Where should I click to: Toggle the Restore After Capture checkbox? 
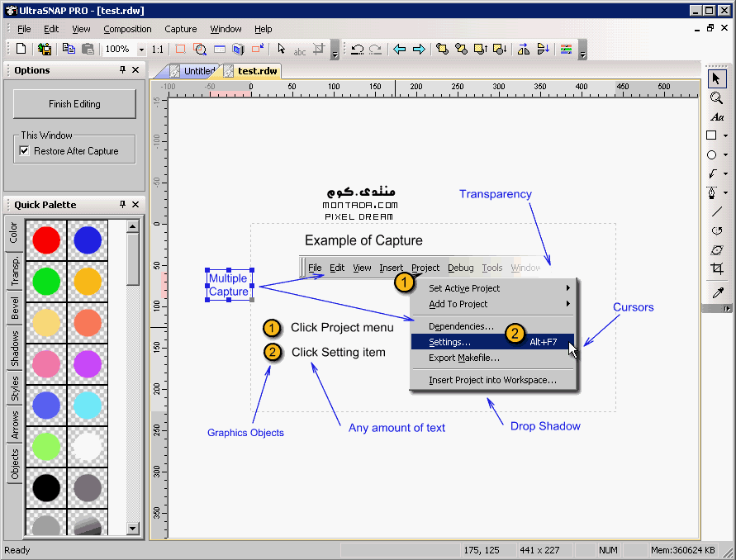pos(25,150)
